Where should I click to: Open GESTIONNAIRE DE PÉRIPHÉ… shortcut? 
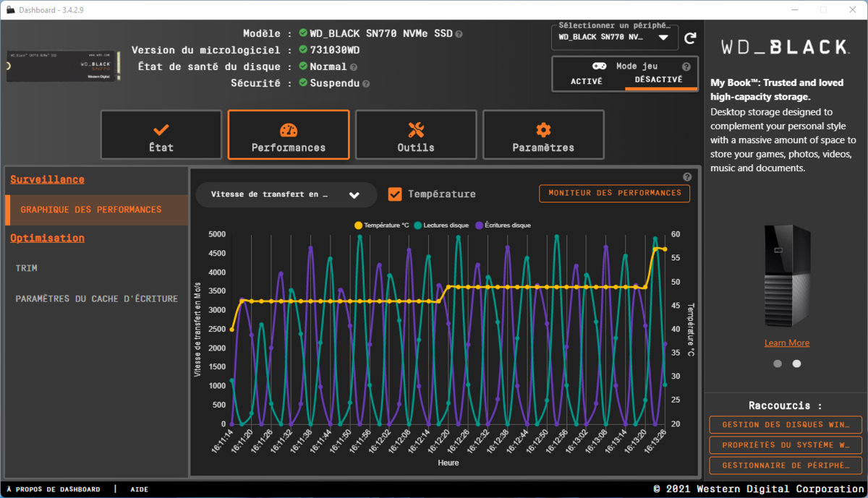coord(786,465)
